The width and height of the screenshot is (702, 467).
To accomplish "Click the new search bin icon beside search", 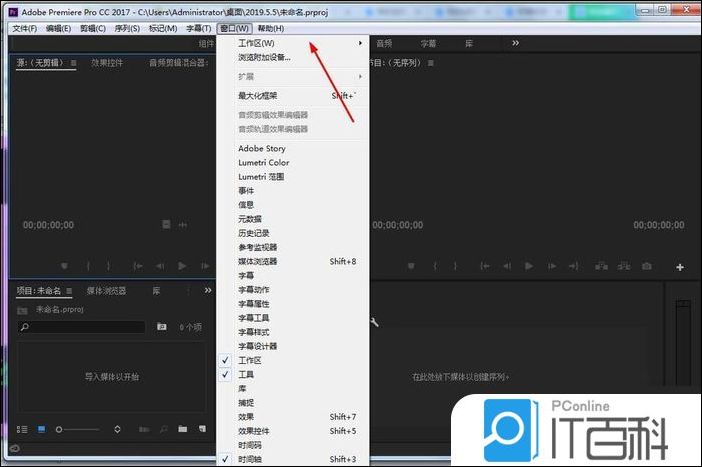I will coord(162,327).
